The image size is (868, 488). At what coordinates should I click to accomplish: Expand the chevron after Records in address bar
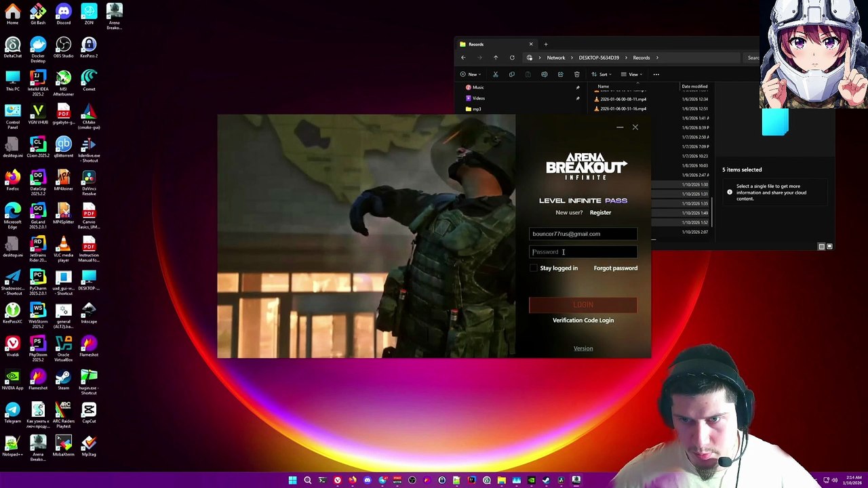[x=657, y=58]
